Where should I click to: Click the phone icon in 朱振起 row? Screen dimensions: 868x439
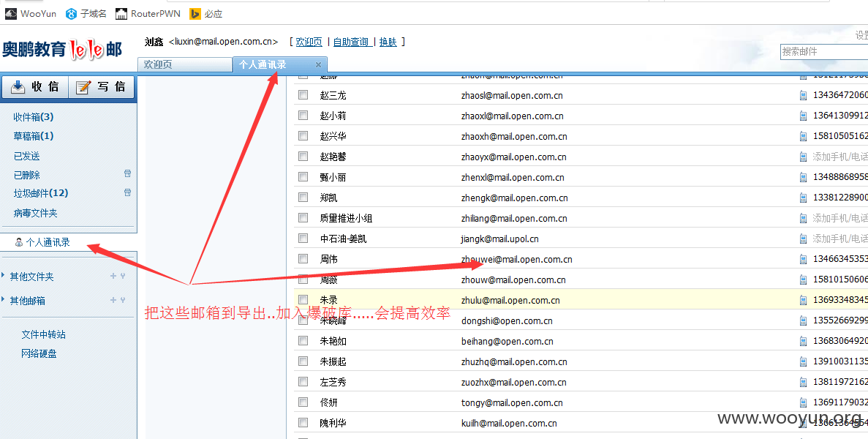(803, 361)
